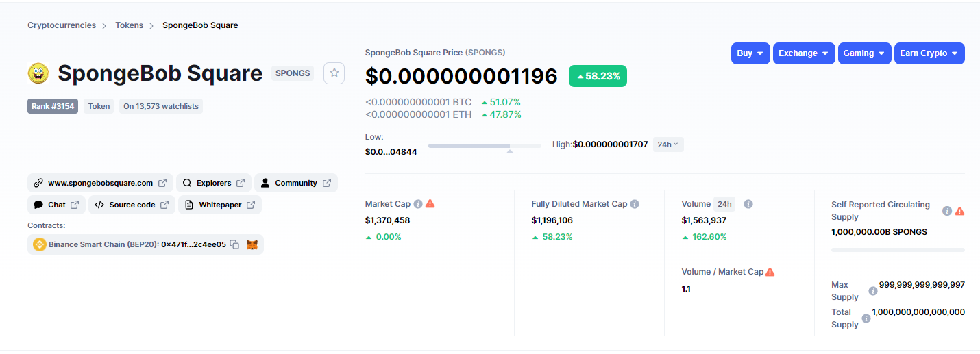Viewport: 980px width, 354px height.
Task: Expand the Exchange dropdown menu
Action: (805, 53)
